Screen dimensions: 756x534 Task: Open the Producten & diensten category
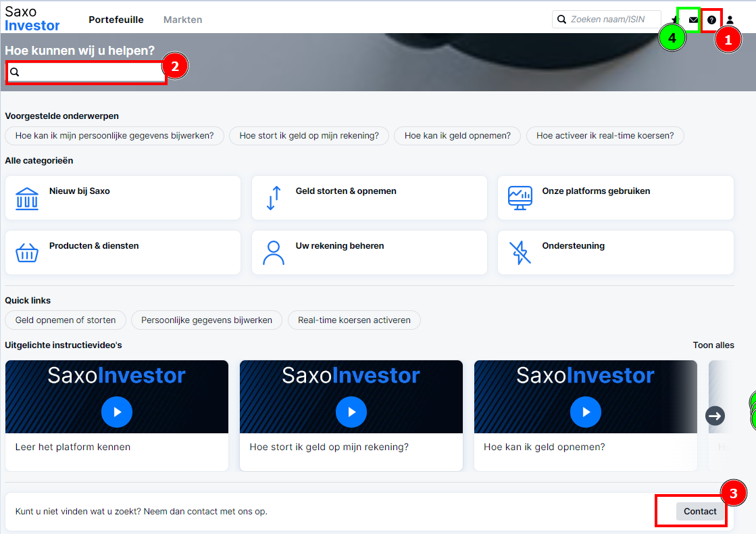[123, 252]
